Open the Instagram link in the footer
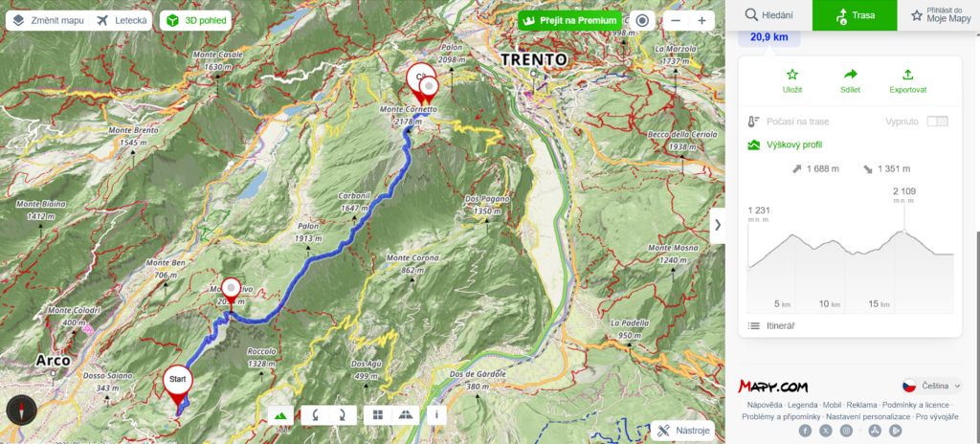Screen dimensions: 980x444 pyautogui.click(x=846, y=431)
